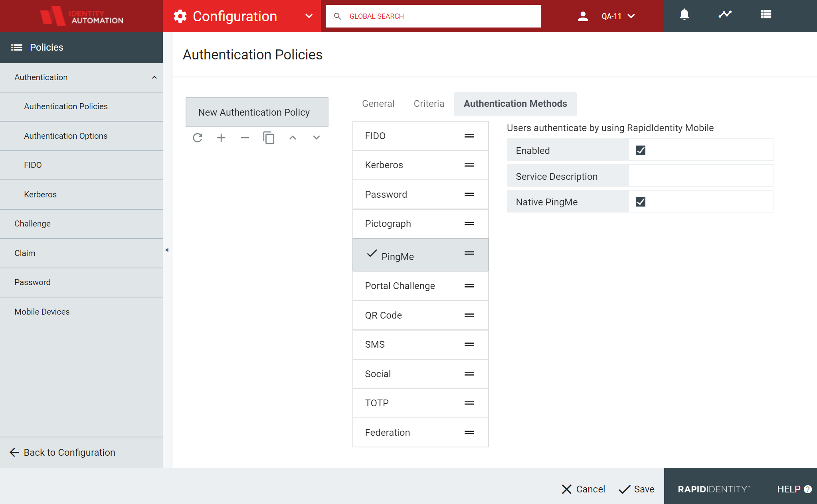
Task: Select the Password authentication method
Action: click(x=421, y=195)
